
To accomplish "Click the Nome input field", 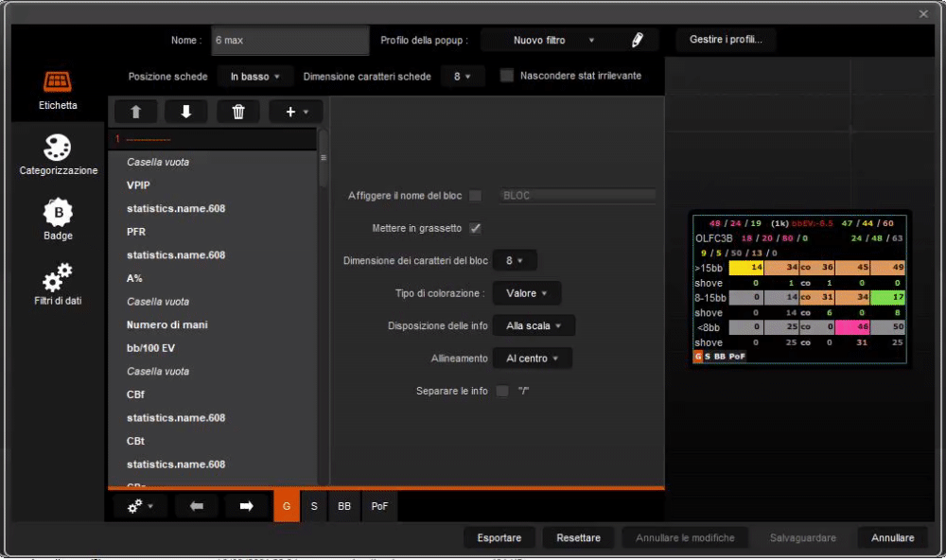I will click(290, 41).
